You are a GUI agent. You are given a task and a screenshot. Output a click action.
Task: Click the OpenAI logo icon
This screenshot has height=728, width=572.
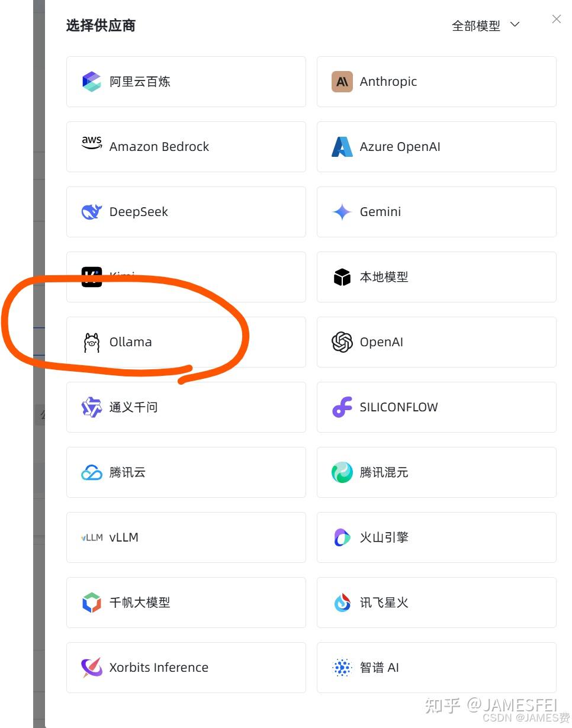[x=342, y=342]
